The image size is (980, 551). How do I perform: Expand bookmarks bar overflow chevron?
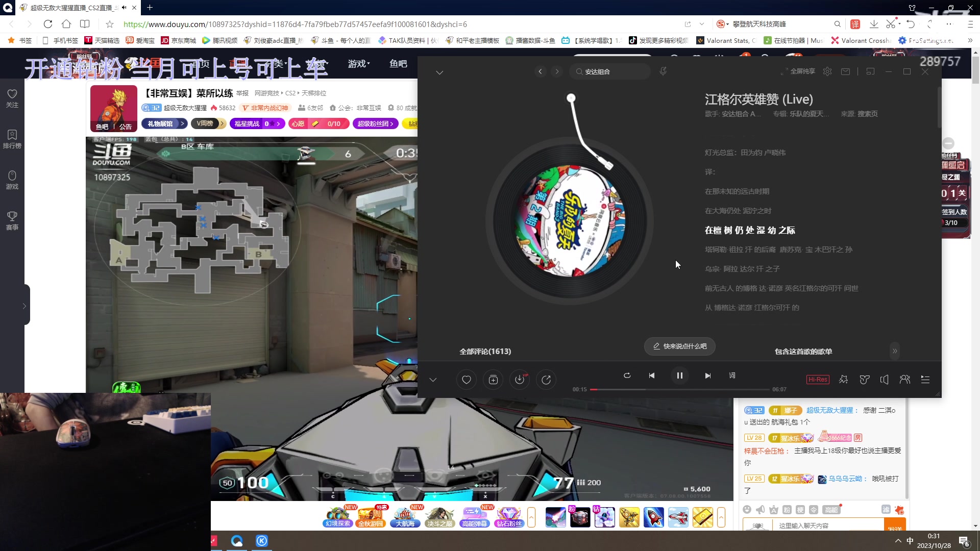pyautogui.click(x=970, y=40)
